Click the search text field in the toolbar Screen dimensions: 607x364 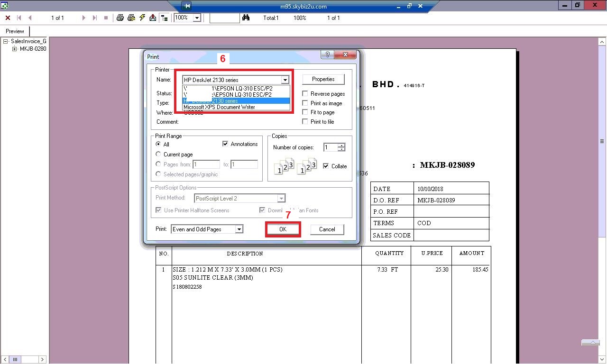coord(224,18)
